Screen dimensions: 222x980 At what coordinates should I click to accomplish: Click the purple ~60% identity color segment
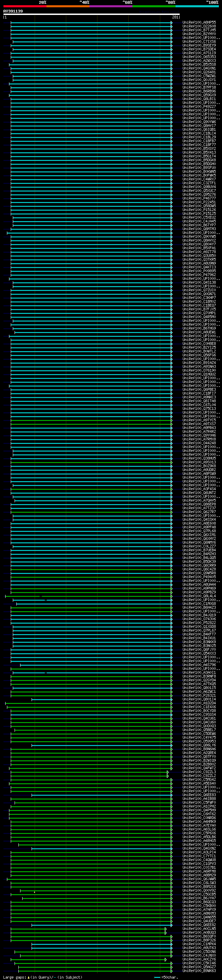(x=111, y=6)
